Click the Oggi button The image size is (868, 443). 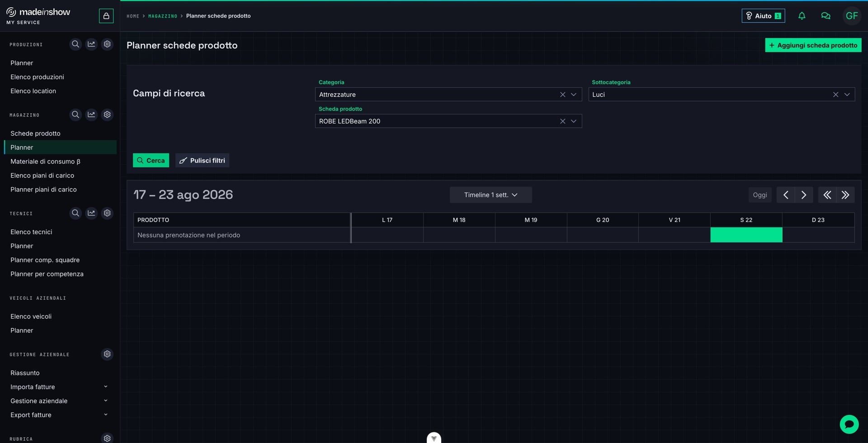click(759, 195)
